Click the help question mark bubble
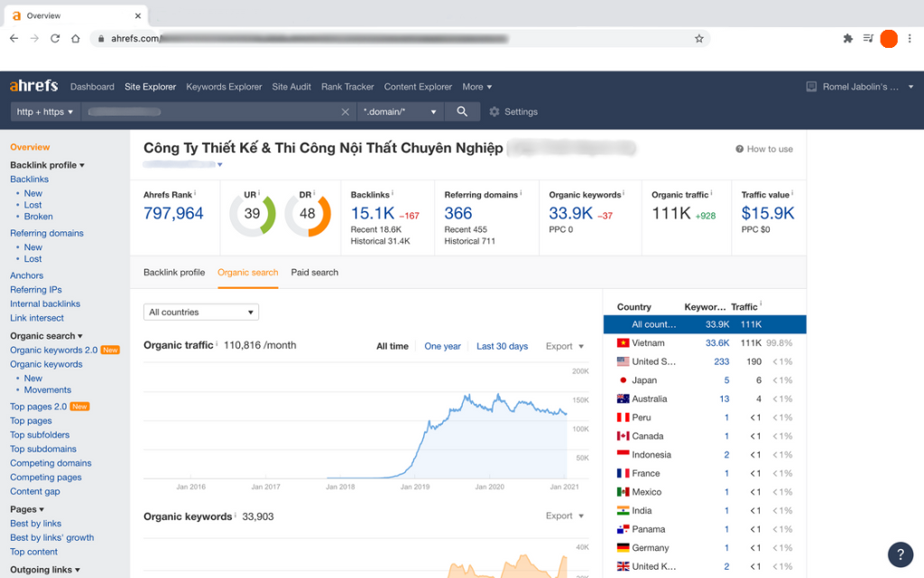This screenshot has width=924, height=578. pos(900,554)
